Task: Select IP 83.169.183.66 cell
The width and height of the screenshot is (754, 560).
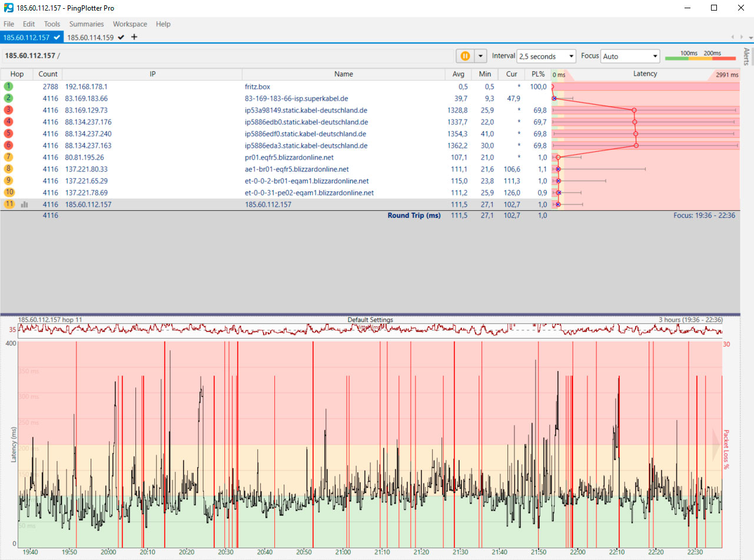Action: click(86, 98)
